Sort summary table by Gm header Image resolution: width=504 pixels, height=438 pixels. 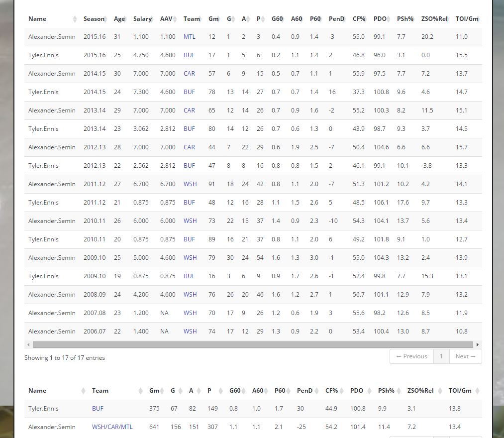pyautogui.click(x=156, y=390)
